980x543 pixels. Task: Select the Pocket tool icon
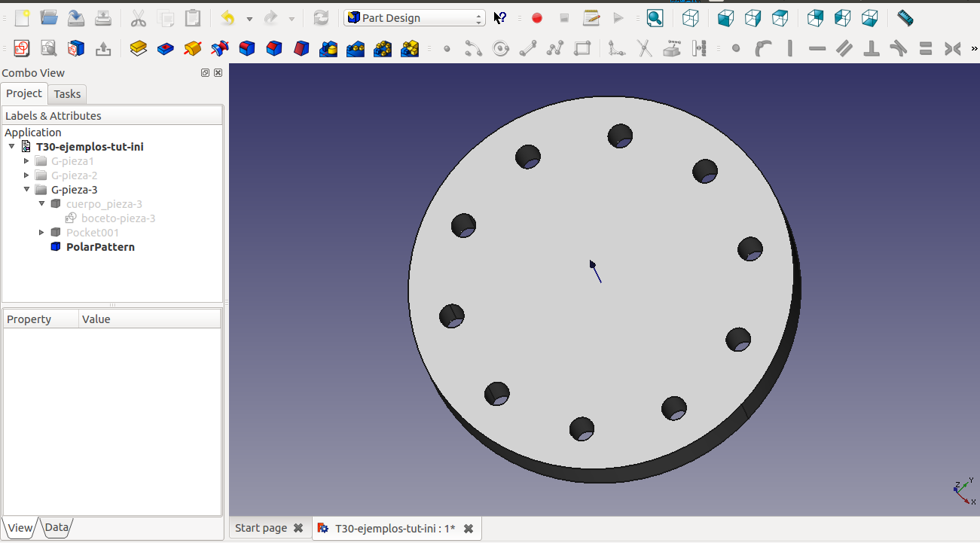point(165,49)
